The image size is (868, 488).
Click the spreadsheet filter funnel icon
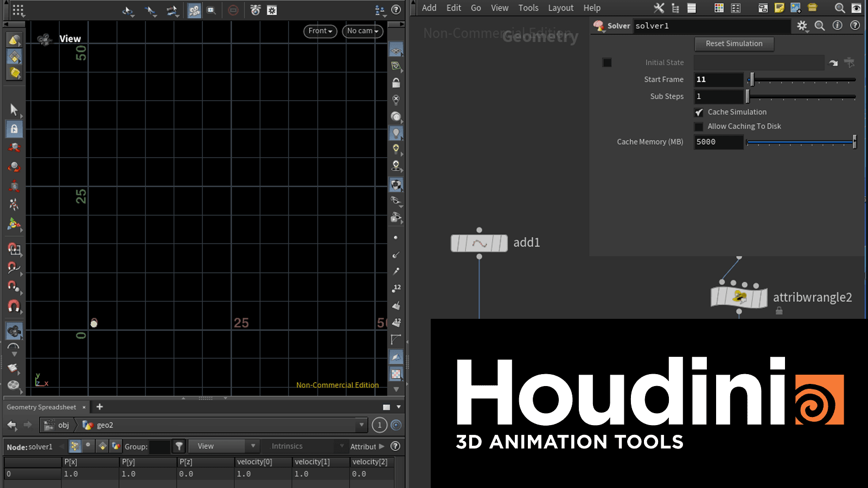(x=178, y=446)
